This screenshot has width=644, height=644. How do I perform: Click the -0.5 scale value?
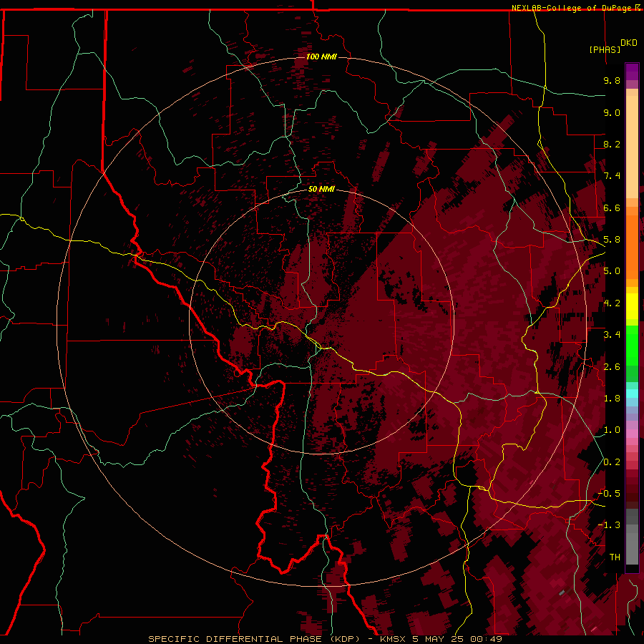pos(610,494)
